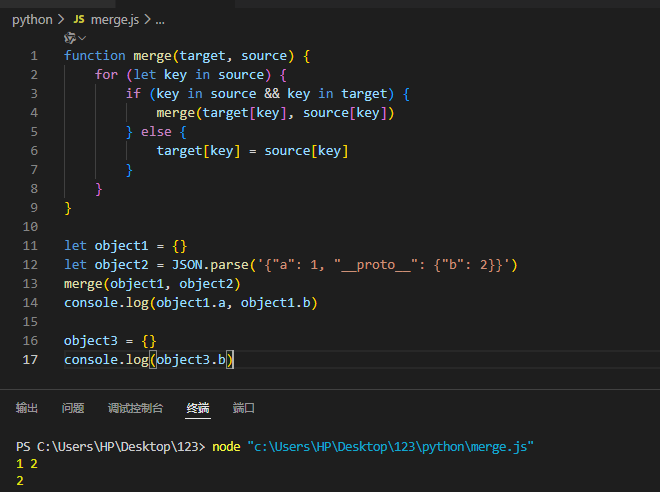This screenshot has height=492, width=660.
Task: Select merge.js in the breadcrumb
Action: [114, 20]
